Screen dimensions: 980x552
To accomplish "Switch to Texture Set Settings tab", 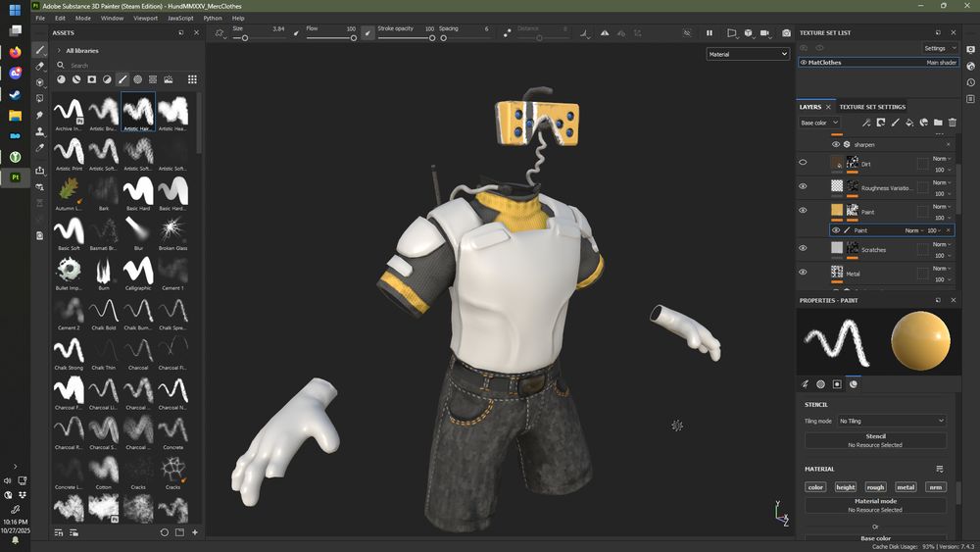I will 872,107.
